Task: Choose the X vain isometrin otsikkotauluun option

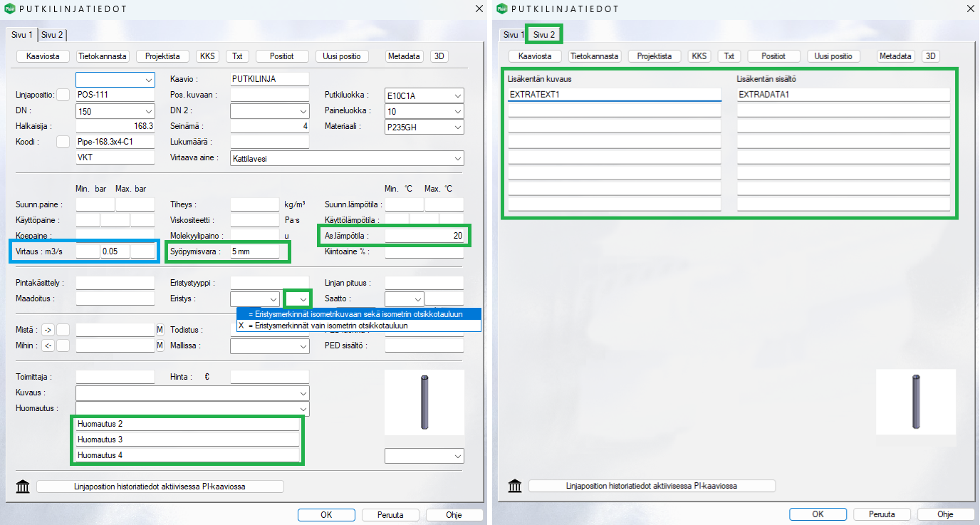Action: (x=359, y=326)
